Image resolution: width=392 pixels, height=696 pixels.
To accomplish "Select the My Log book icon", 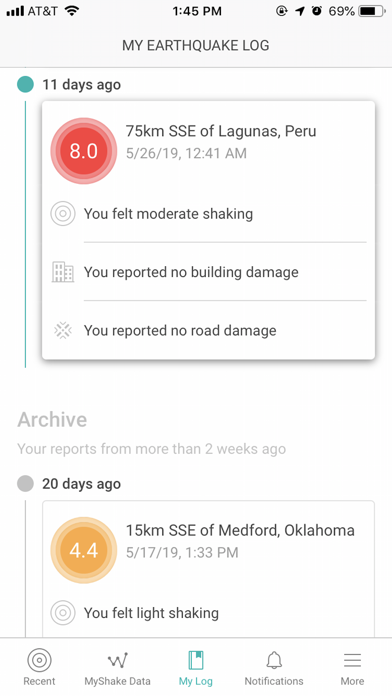I will pos(196,660).
